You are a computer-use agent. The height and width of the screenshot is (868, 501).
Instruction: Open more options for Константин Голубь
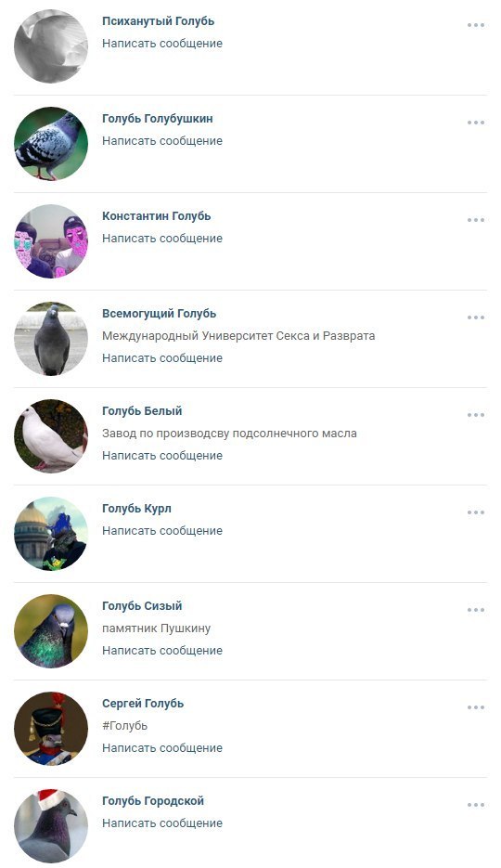coord(476,220)
